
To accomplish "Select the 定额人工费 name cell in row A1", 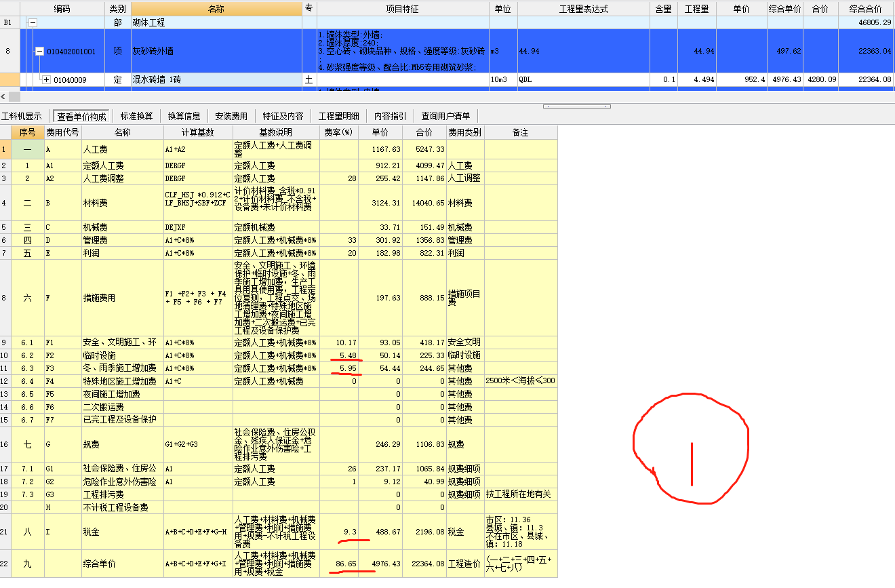I will (x=123, y=165).
